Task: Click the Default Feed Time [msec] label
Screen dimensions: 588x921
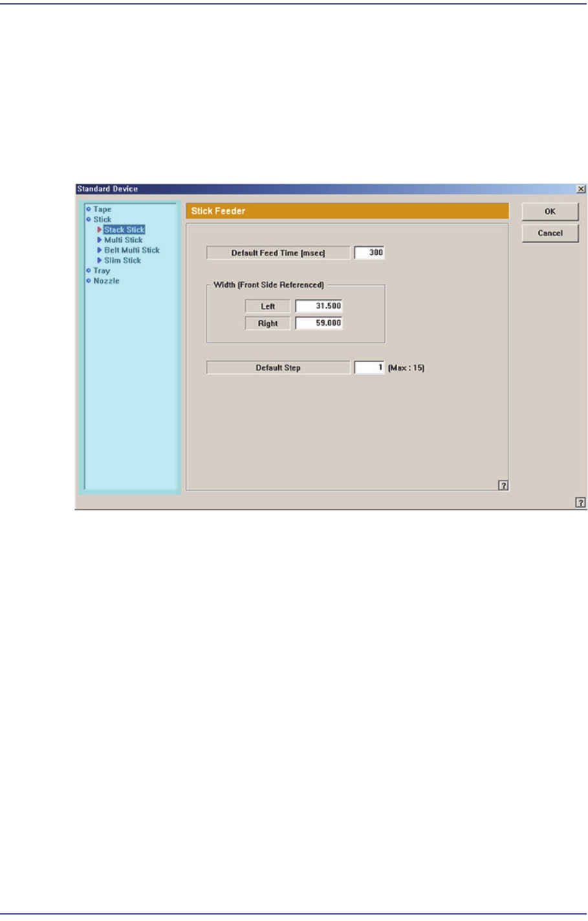Action: tap(278, 253)
